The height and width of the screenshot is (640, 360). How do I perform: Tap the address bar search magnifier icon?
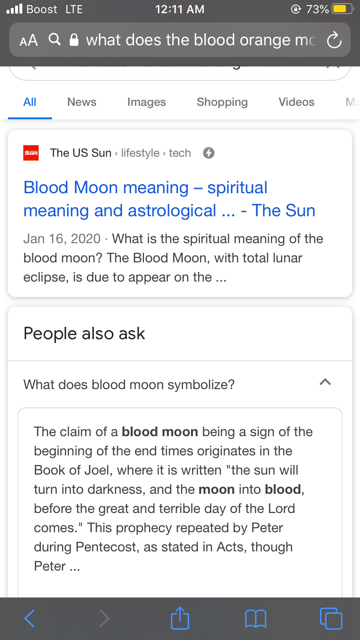[x=54, y=40]
